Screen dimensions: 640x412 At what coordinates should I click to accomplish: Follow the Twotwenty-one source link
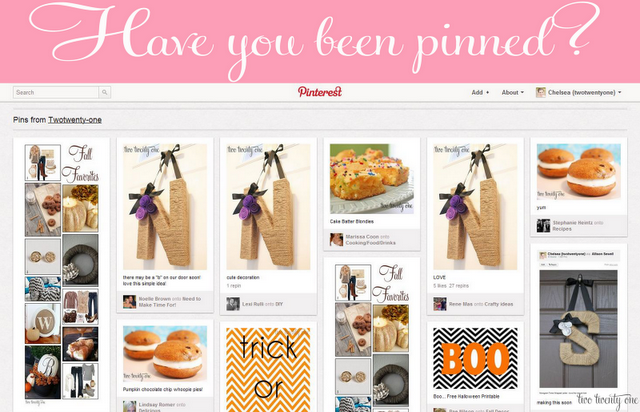click(x=75, y=120)
